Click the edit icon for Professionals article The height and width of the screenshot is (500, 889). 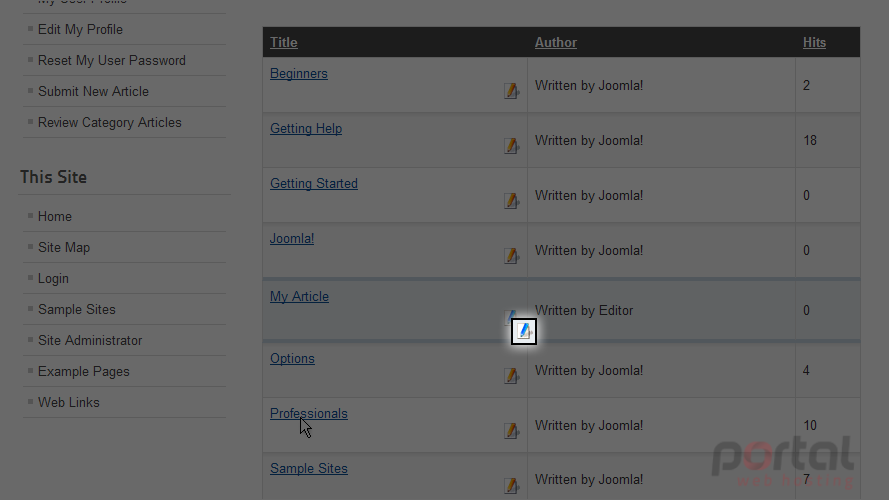pos(511,431)
